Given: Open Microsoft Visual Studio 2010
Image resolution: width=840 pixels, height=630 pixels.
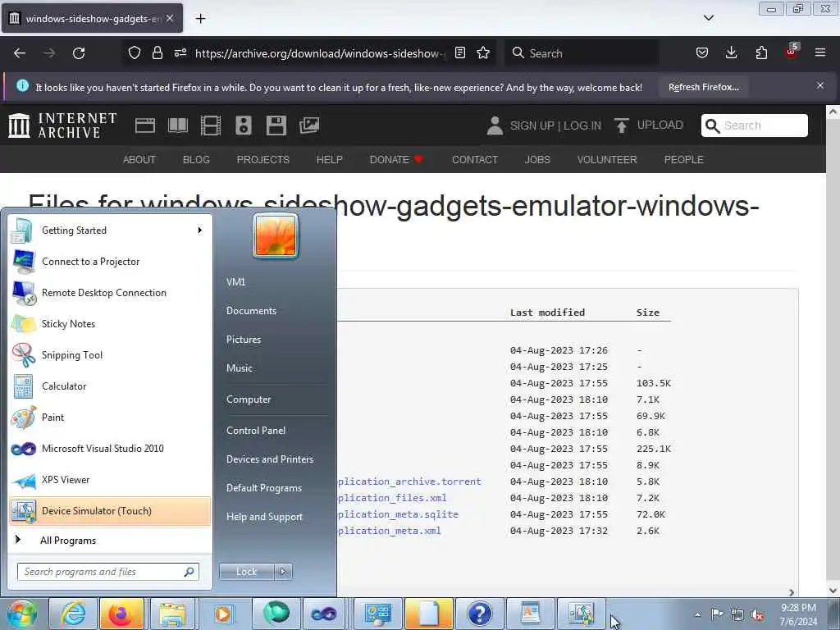Looking at the screenshot, I should pyautogui.click(x=110, y=449).
